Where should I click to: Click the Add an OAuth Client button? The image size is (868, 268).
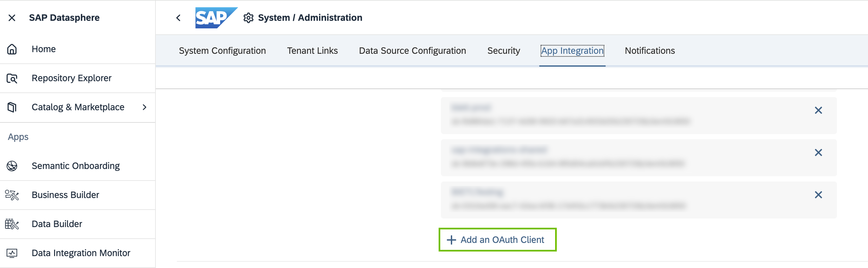point(497,240)
